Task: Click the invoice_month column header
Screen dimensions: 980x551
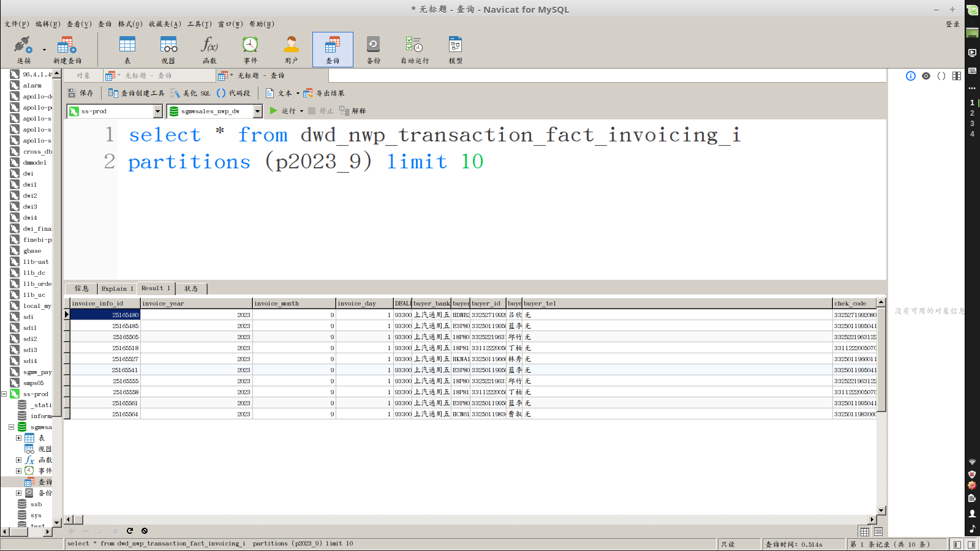Action: pos(294,303)
